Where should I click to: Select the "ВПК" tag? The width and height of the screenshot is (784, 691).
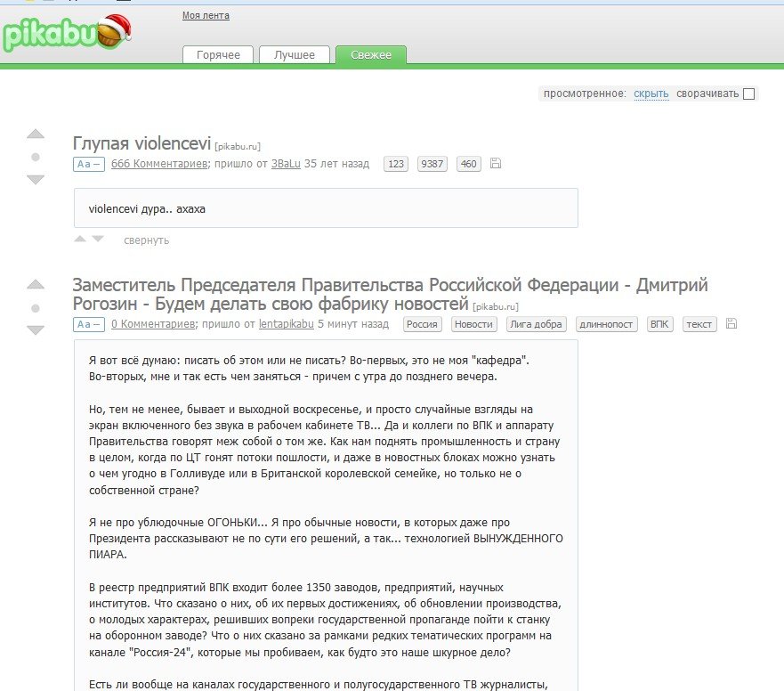click(x=659, y=324)
